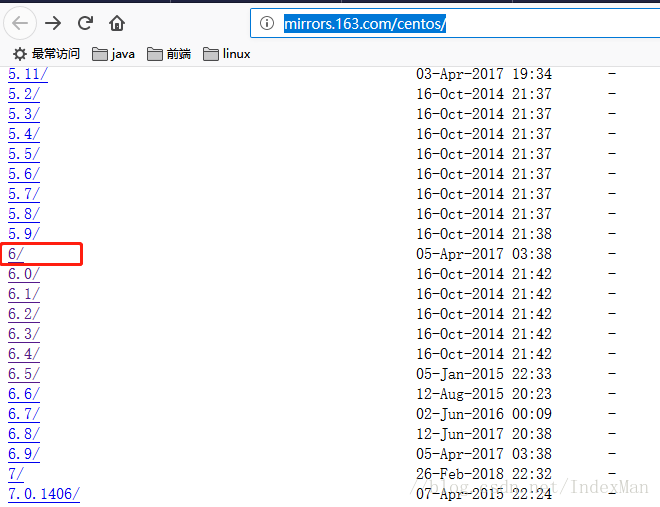Screen dimensions: 660x507
Task: Select the date 12-Jun-2017 20:38
Action: click(x=484, y=434)
